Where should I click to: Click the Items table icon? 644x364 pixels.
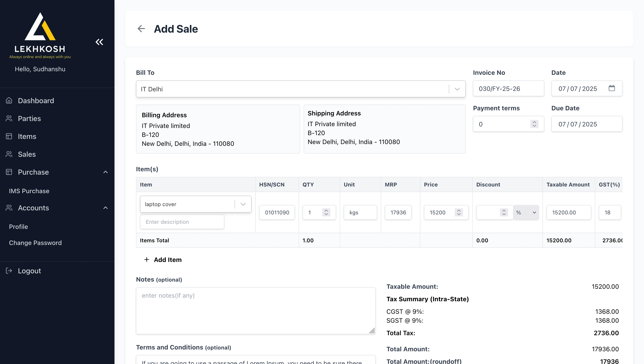click(9, 136)
